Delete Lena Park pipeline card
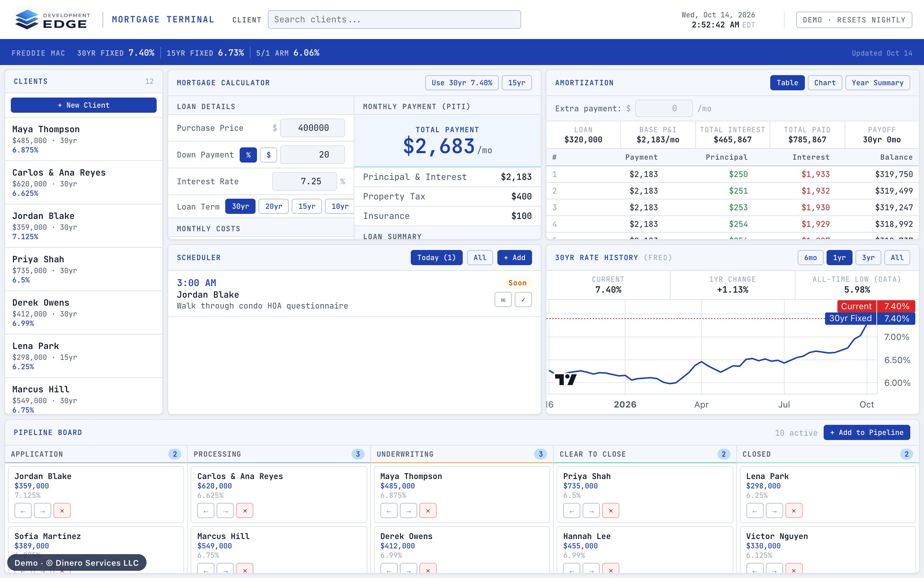Screen dimensions: 924x578 point(794,511)
